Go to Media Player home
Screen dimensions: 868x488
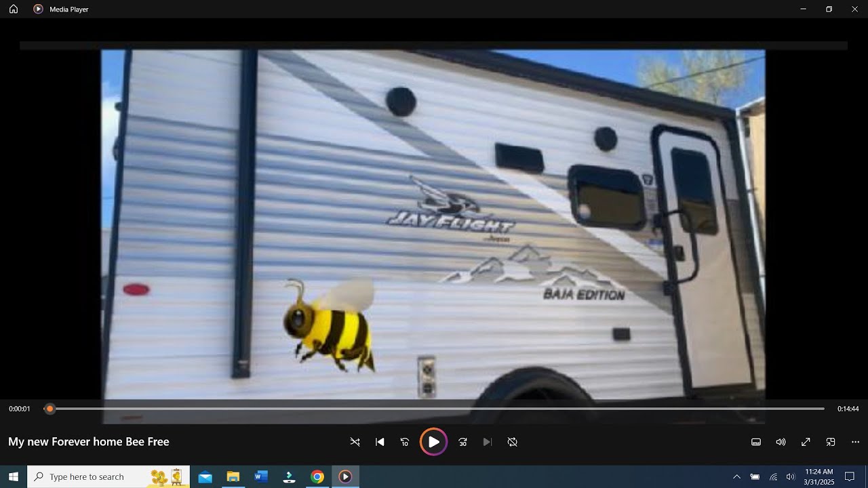[x=14, y=9]
